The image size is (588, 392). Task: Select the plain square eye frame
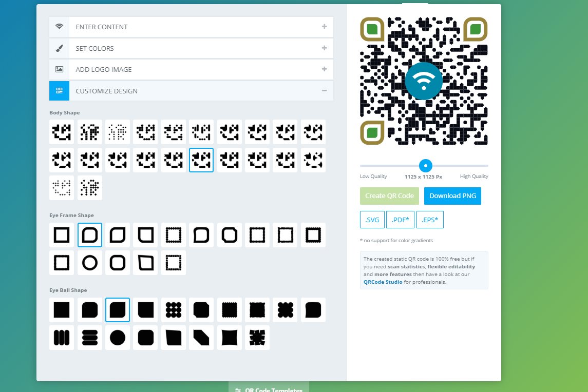[x=62, y=235]
